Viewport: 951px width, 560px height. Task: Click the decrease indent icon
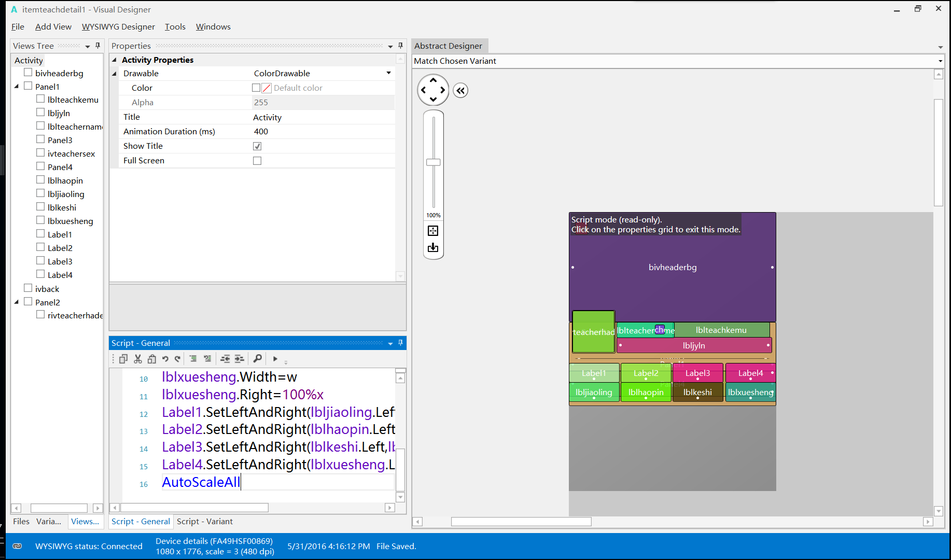225,358
